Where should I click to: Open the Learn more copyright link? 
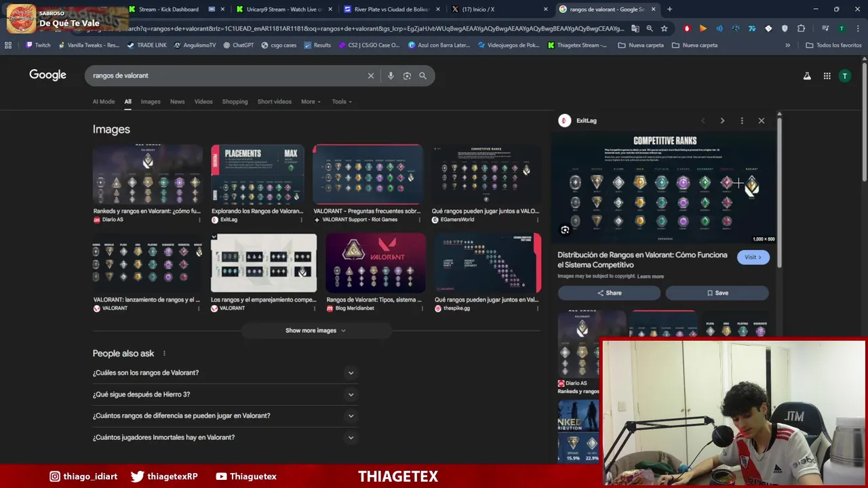(650, 277)
